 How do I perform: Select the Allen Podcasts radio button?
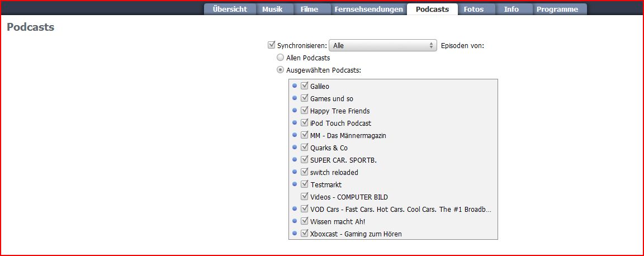coord(280,58)
